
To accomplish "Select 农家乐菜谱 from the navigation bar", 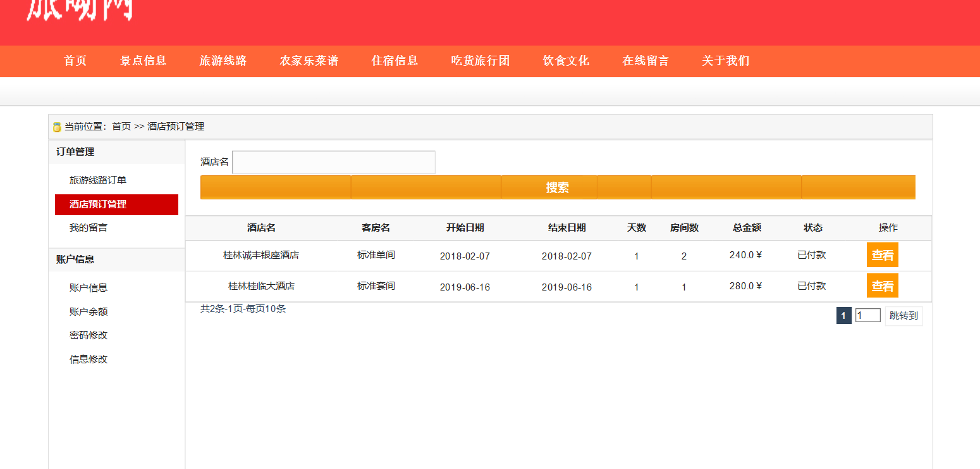I will coord(309,61).
